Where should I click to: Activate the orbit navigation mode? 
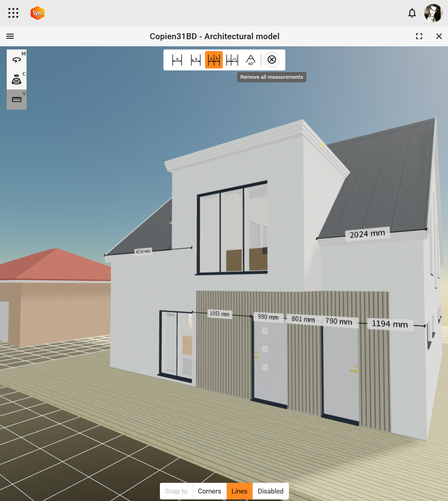click(17, 60)
